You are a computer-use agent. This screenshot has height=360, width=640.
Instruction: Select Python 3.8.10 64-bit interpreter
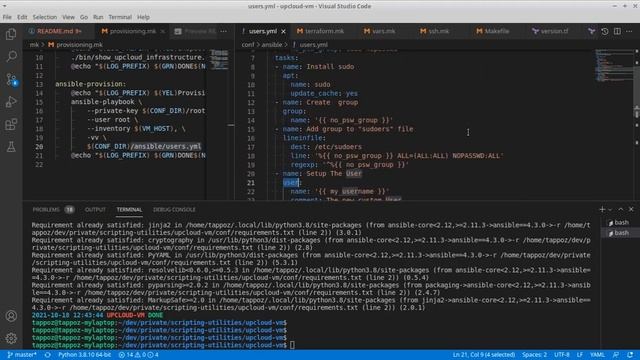84,355
